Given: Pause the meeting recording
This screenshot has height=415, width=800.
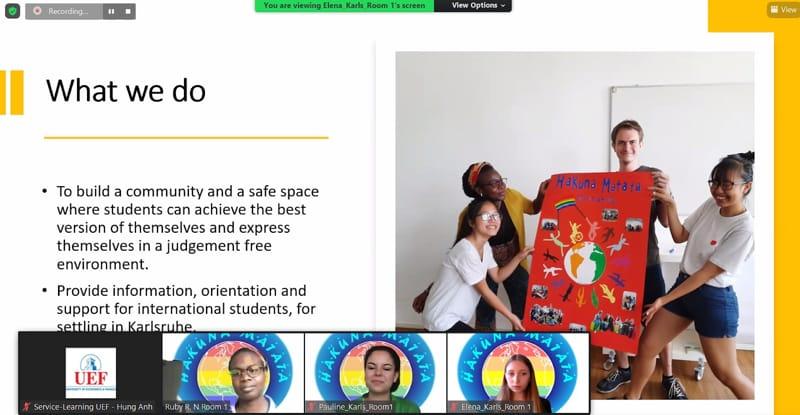Looking at the screenshot, I should tap(111, 11).
